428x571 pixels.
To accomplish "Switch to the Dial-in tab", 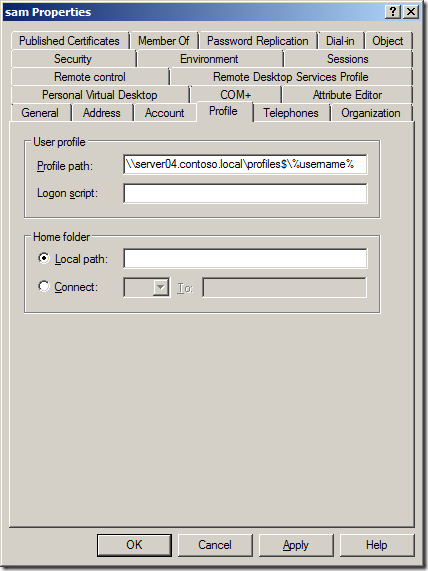I will pyautogui.click(x=340, y=41).
